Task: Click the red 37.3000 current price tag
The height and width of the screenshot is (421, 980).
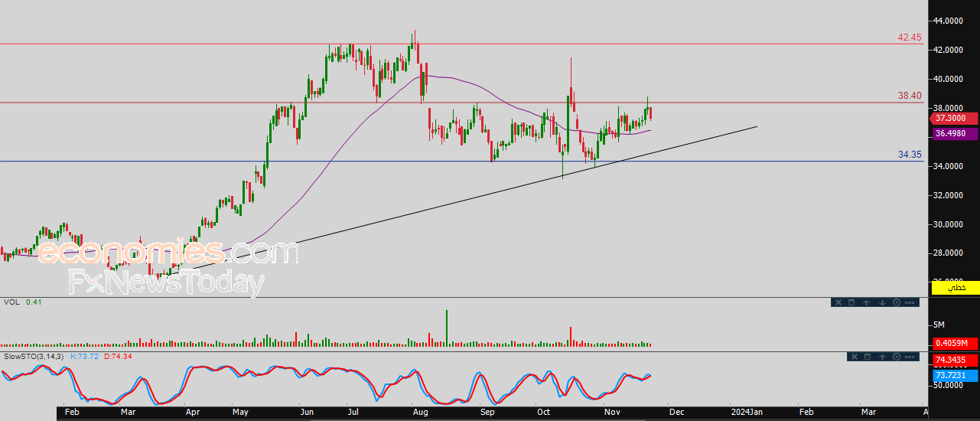Action: (x=954, y=119)
